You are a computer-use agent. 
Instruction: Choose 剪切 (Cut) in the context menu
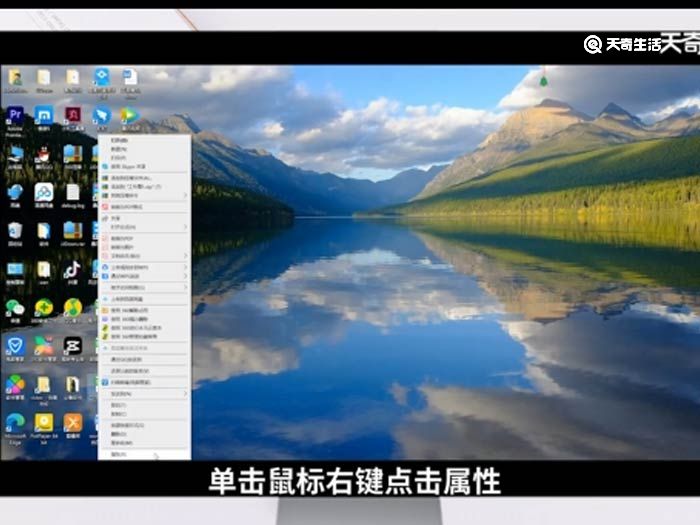pos(145,405)
